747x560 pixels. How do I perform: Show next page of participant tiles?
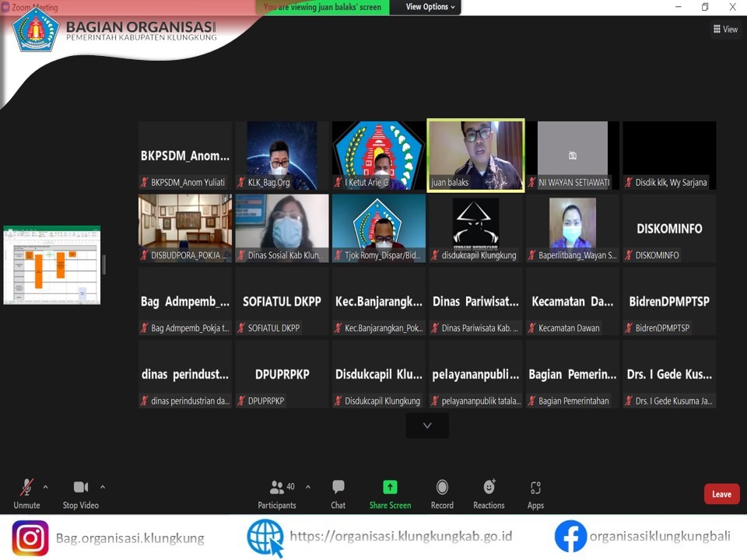(427, 425)
